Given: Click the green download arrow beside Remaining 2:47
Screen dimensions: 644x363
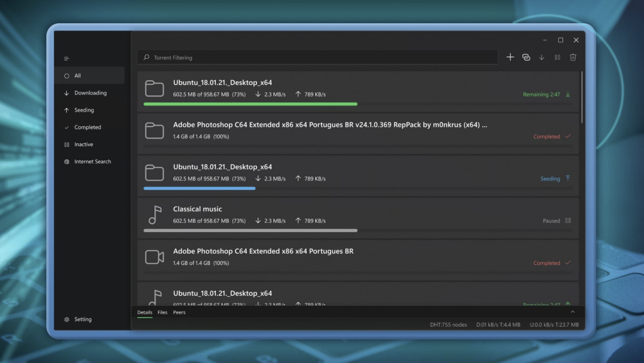Looking at the screenshot, I should (x=568, y=94).
